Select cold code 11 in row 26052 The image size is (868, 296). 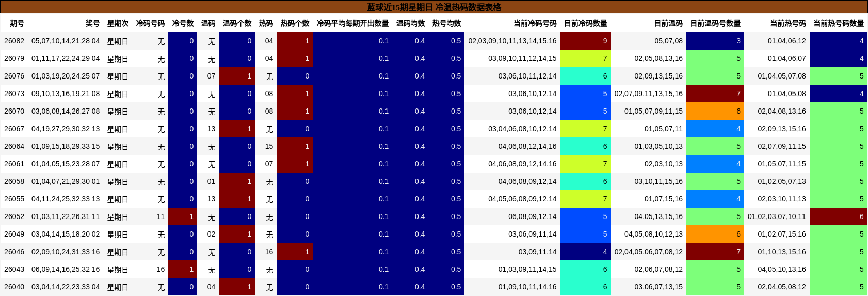[x=160, y=216]
